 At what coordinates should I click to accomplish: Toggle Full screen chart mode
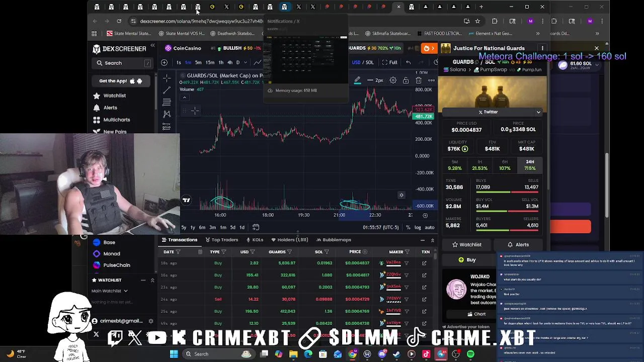tap(389, 62)
